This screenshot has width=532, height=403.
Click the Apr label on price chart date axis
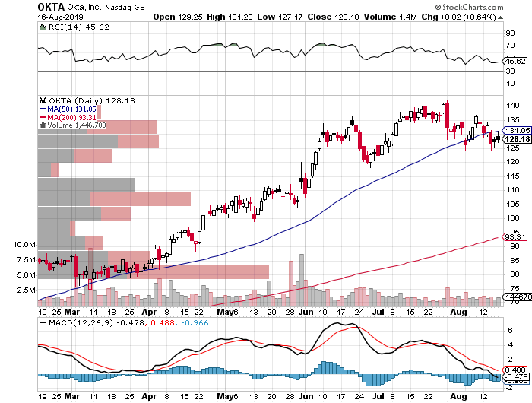click(149, 312)
